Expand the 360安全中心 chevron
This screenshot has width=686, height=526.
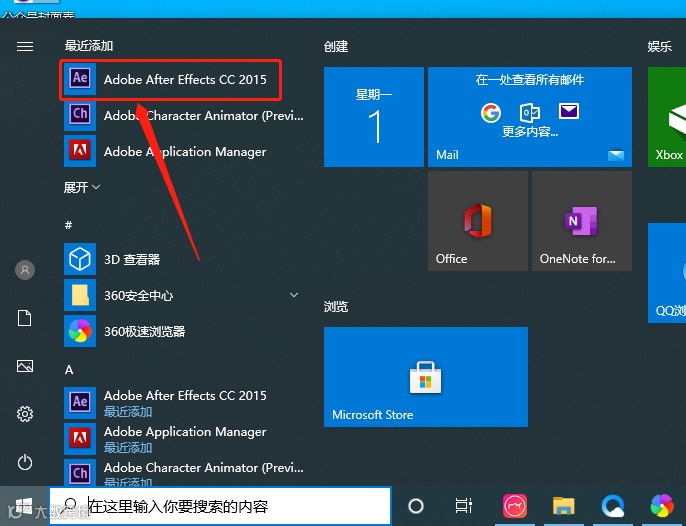294,295
